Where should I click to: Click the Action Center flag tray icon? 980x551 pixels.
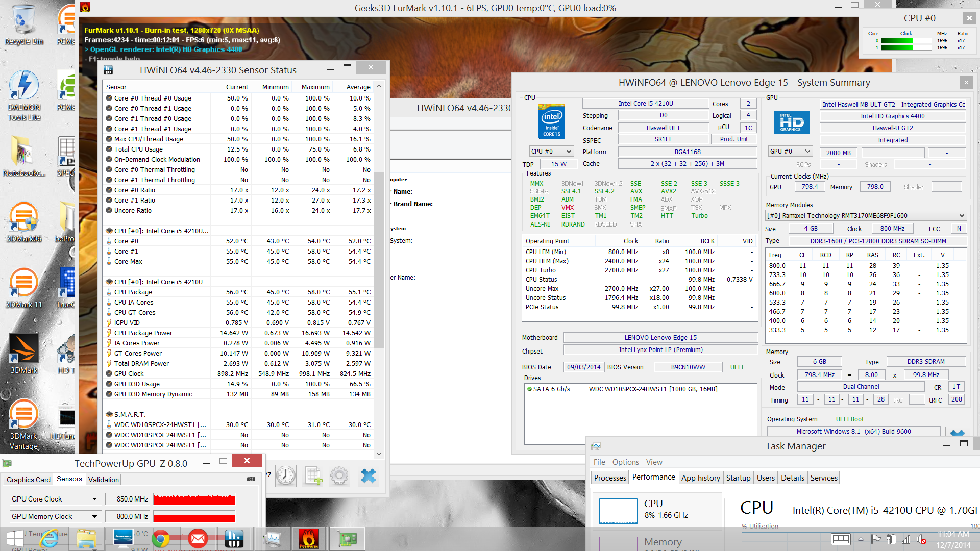click(876, 539)
